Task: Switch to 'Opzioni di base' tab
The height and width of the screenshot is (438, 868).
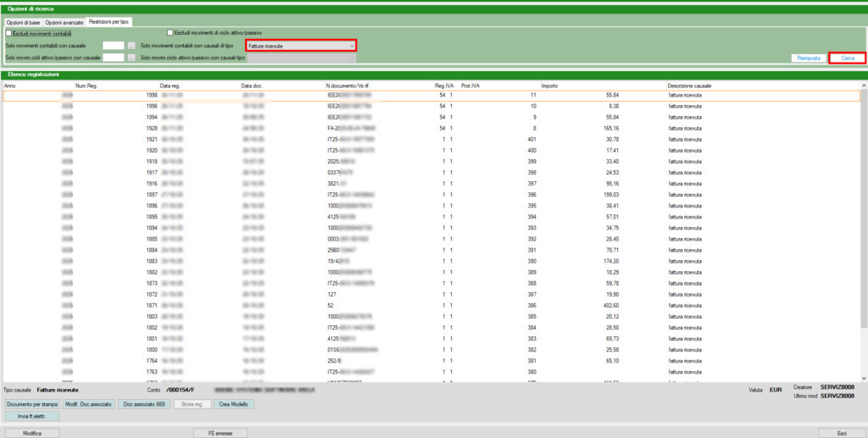Action: (24, 20)
